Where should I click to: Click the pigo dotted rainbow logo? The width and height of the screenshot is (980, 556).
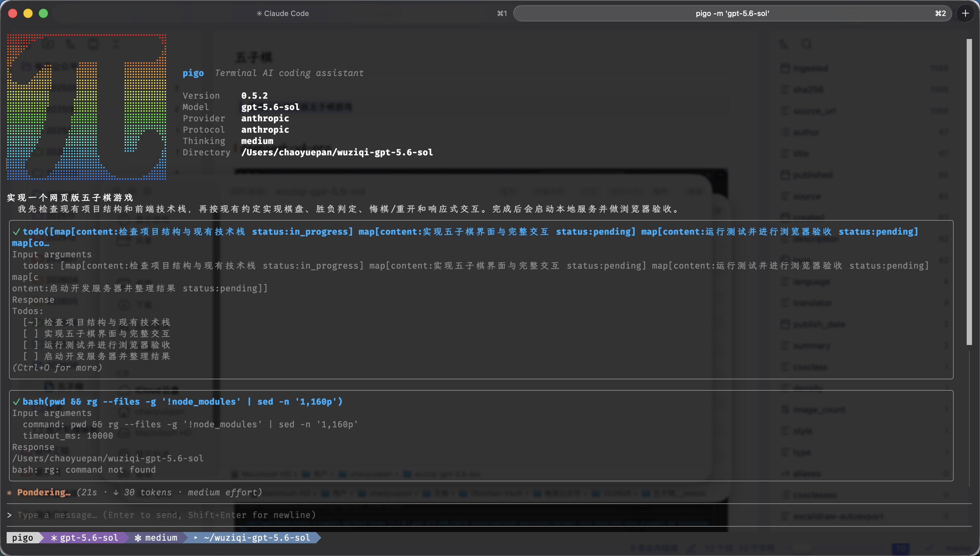point(87,107)
